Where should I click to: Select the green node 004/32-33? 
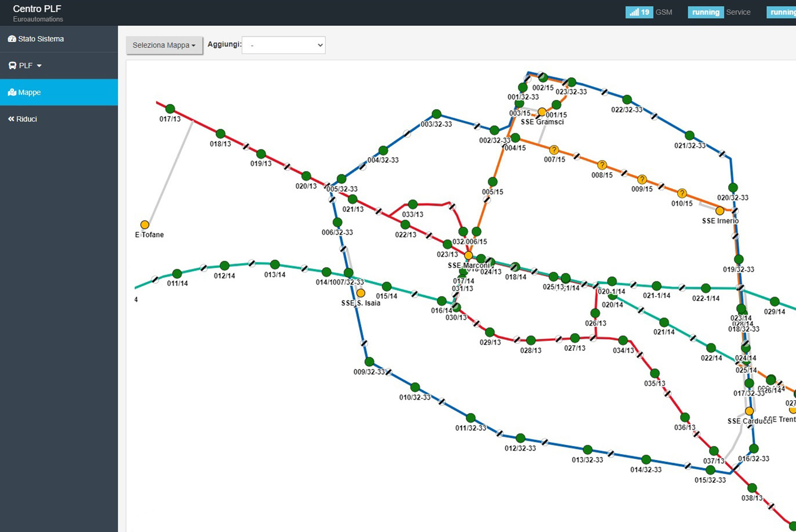click(383, 150)
